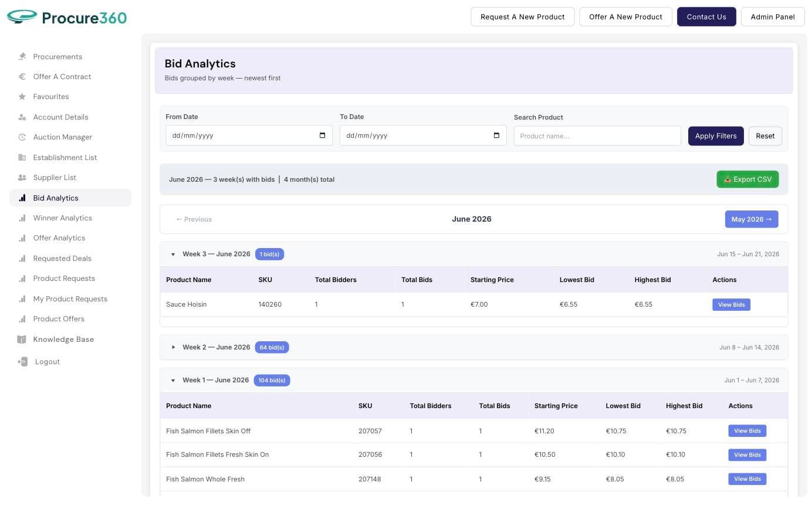View bids for Sauce Hoisin
The width and height of the screenshot is (812, 509).
pyautogui.click(x=731, y=305)
